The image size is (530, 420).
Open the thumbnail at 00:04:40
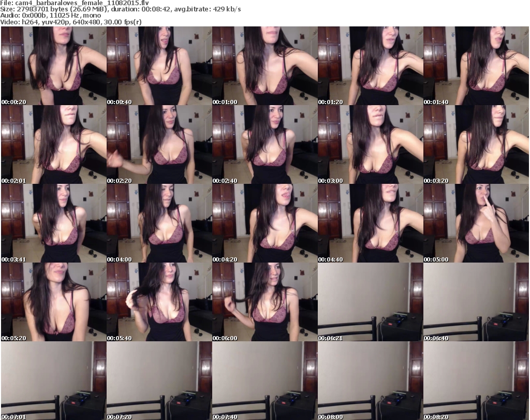[371, 223]
